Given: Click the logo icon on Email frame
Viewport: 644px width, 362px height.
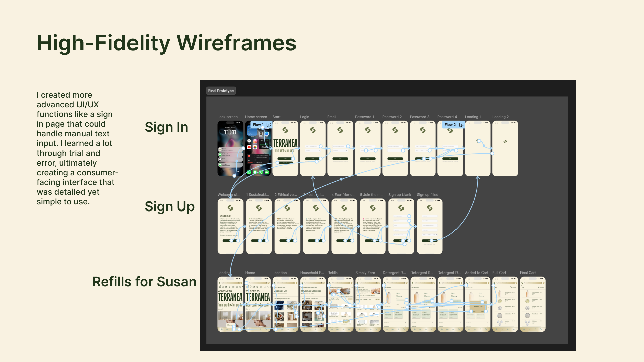Looking at the screenshot, I should [340, 130].
